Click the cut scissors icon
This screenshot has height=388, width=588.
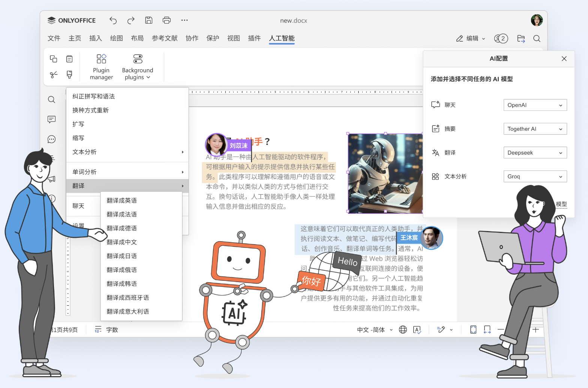pos(54,75)
